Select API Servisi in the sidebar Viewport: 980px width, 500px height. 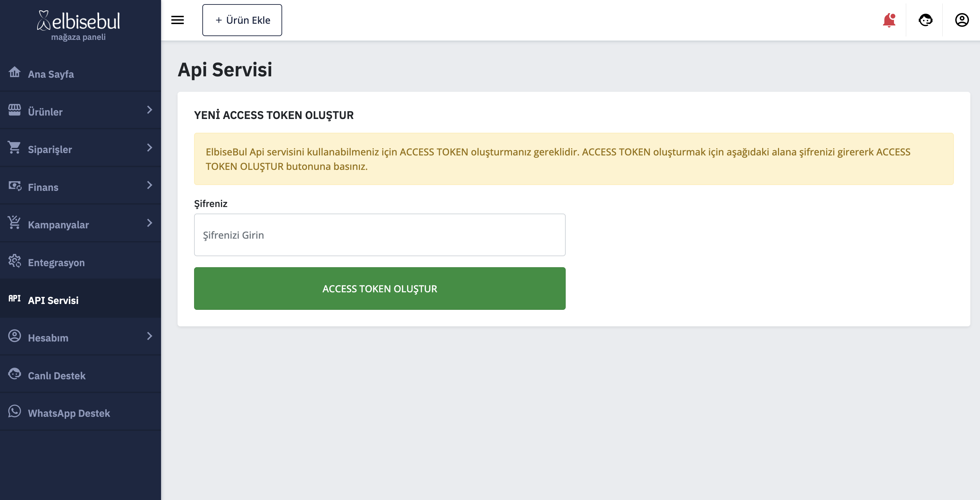pos(53,301)
